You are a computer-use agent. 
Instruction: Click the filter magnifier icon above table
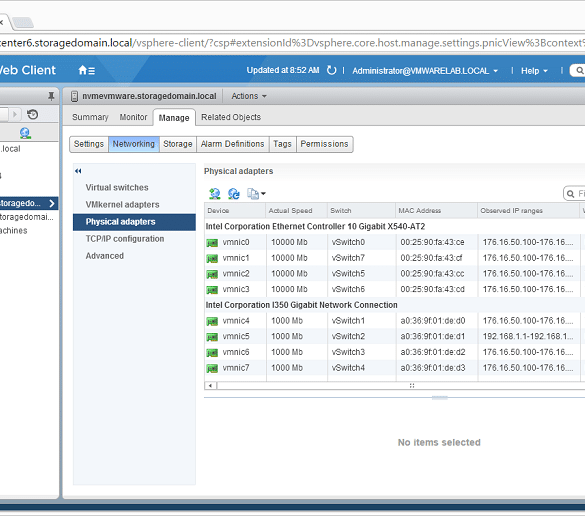click(570, 194)
